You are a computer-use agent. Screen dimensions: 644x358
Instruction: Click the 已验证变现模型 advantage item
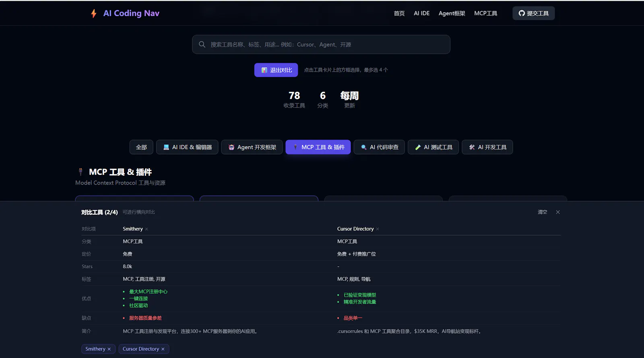(360, 295)
